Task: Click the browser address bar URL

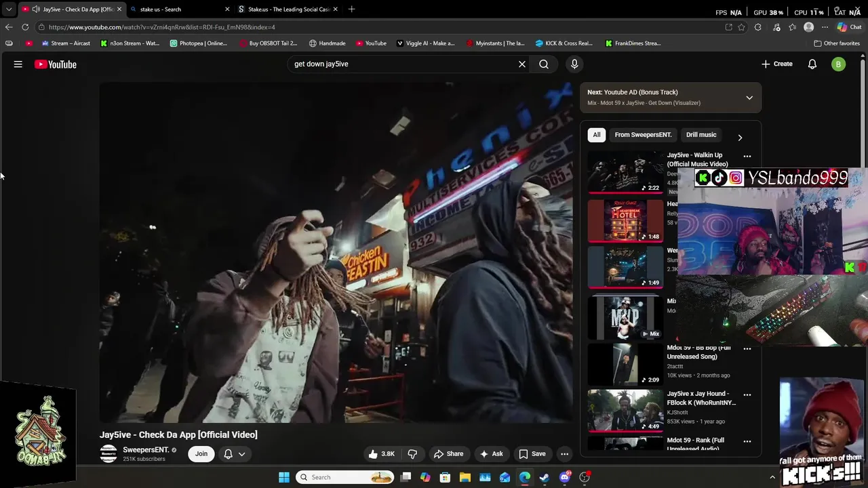Action: 162,27
